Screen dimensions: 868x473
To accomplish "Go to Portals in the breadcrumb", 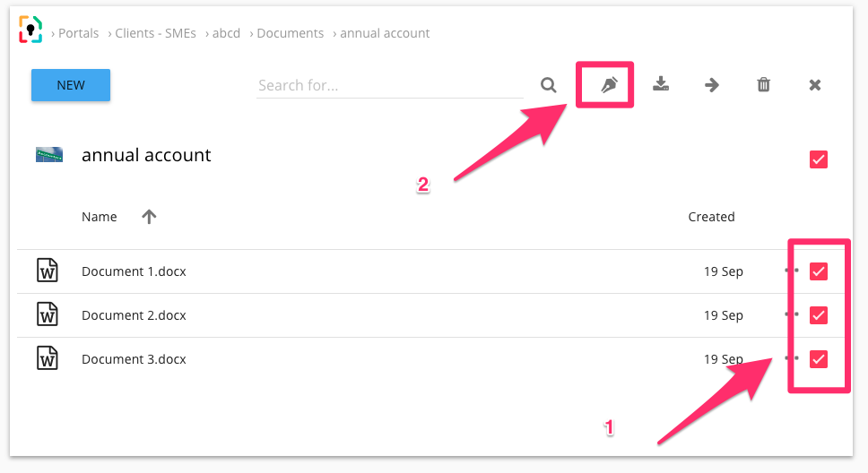I will (x=79, y=33).
